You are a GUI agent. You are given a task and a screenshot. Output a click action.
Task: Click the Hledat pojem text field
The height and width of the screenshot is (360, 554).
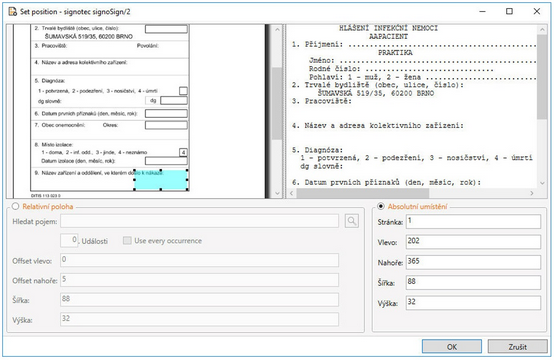tap(199, 221)
